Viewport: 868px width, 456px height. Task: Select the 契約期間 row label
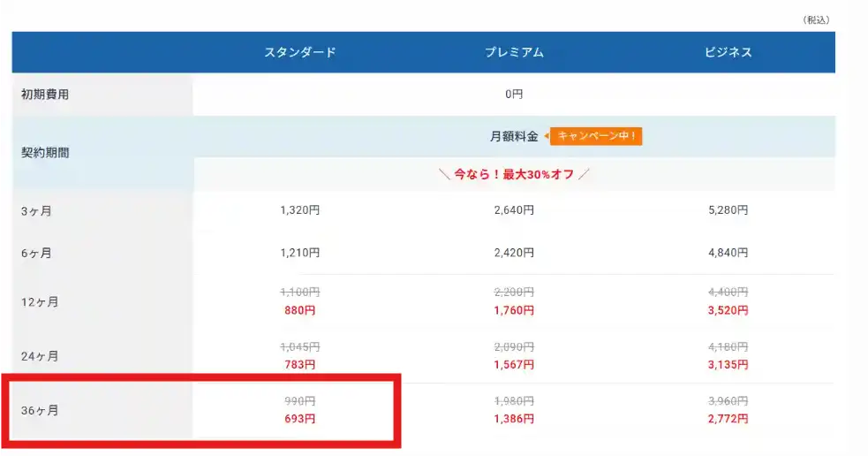pyautogui.click(x=45, y=153)
